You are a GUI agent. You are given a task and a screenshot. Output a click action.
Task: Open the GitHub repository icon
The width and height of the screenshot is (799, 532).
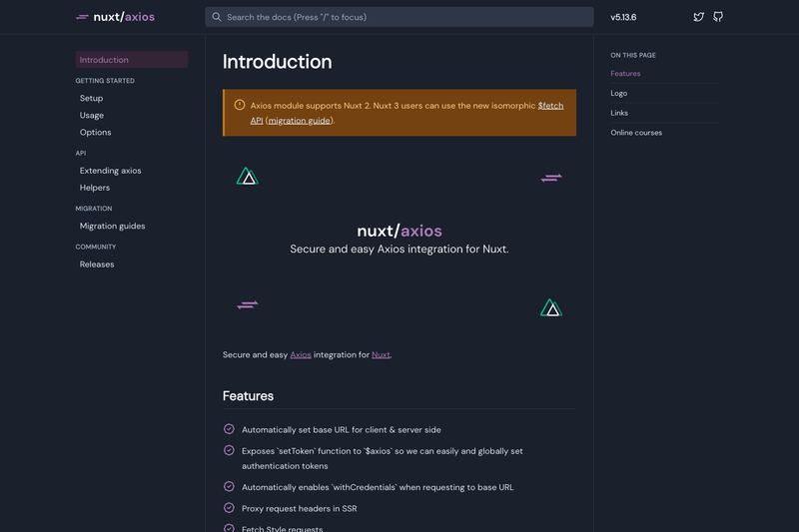point(717,17)
